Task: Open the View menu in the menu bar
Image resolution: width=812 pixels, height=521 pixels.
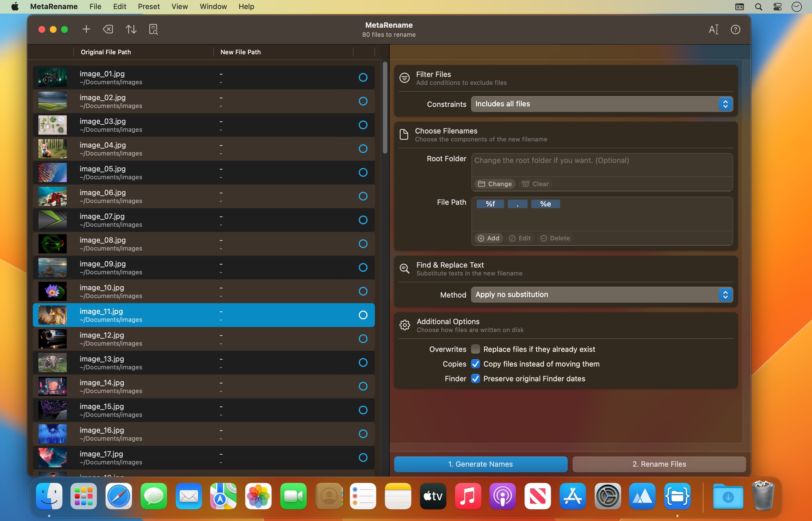Action: [179, 7]
